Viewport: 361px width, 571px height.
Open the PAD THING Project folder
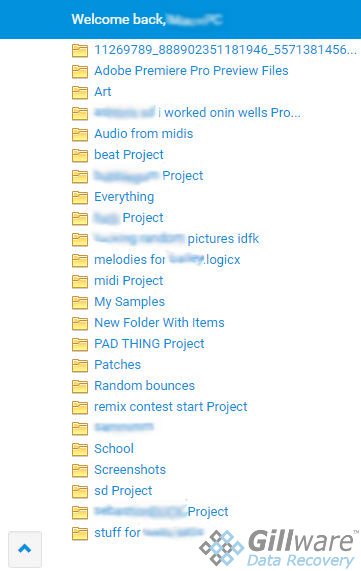tap(149, 344)
